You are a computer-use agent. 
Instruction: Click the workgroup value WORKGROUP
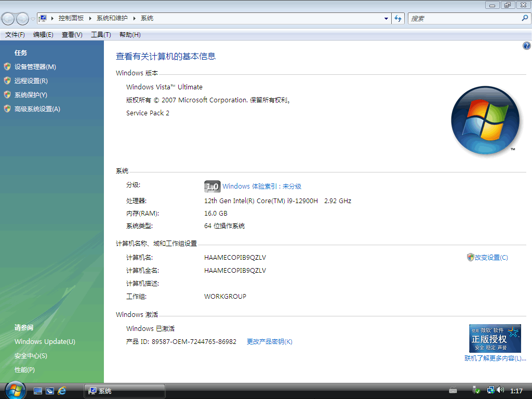click(x=225, y=297)
